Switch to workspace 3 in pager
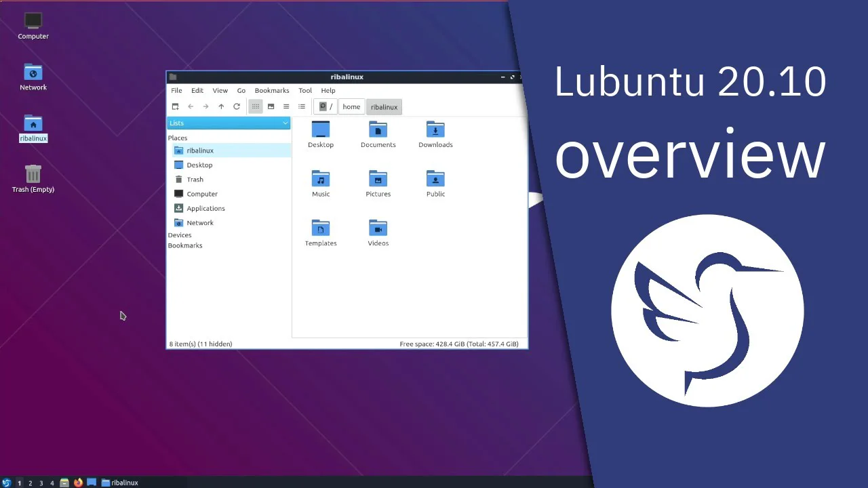This screenshot has width=868, height=488. [x=41, y=483]
